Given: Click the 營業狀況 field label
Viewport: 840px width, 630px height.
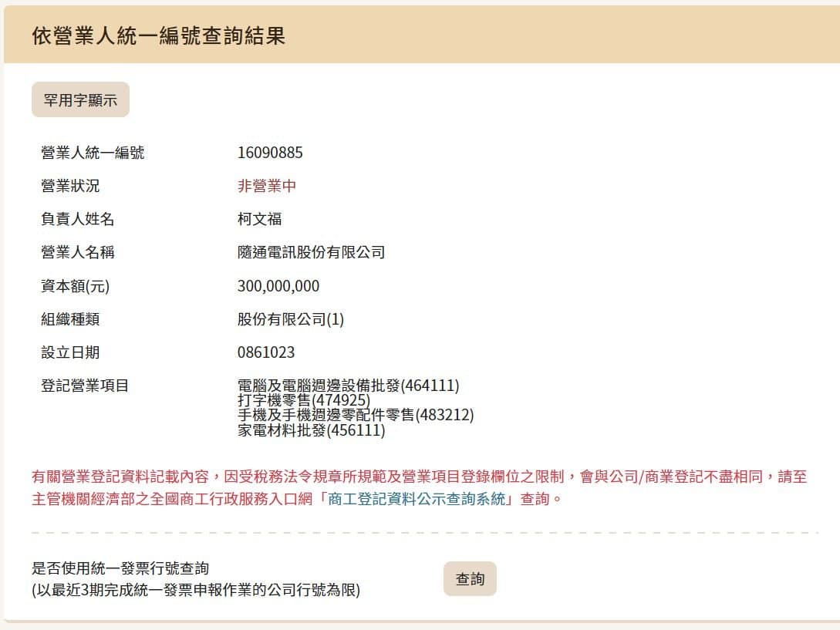Looking at the screenshot, I should click(70, 186).
